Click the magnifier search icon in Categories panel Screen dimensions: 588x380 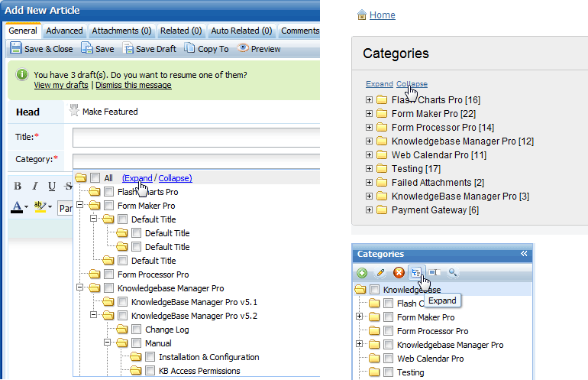click(453, 273)
